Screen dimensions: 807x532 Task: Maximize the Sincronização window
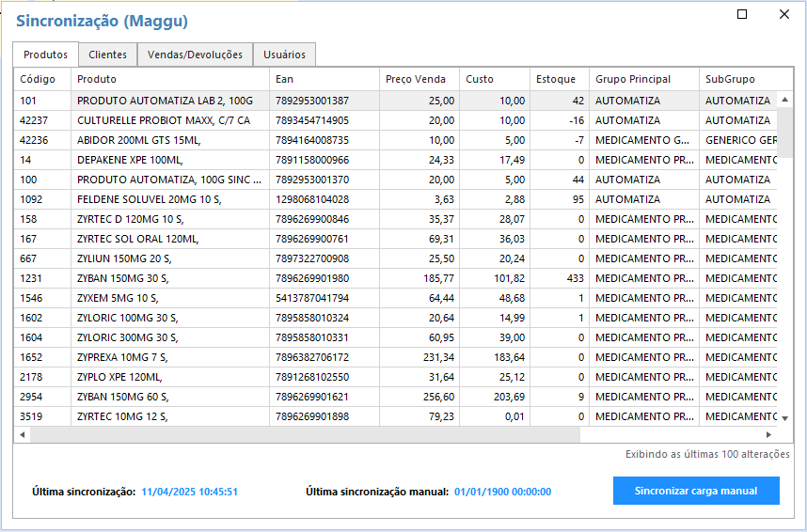pos(742,14)
